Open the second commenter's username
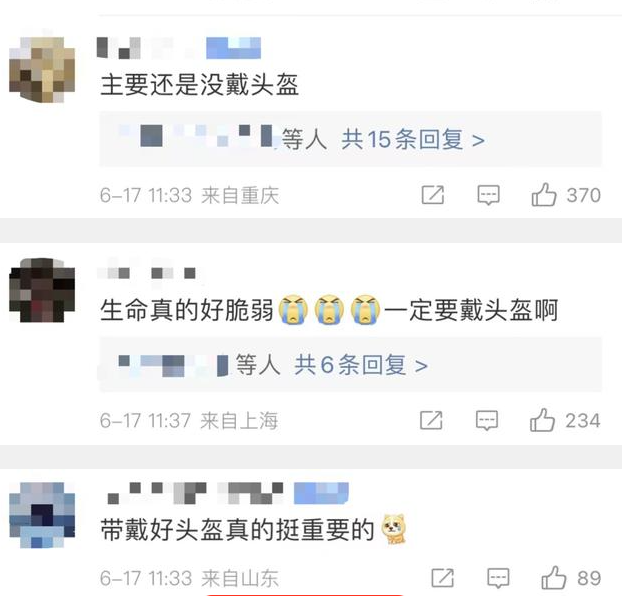The width and height of the screenshot is (622, 596). [x=147, y=273]
